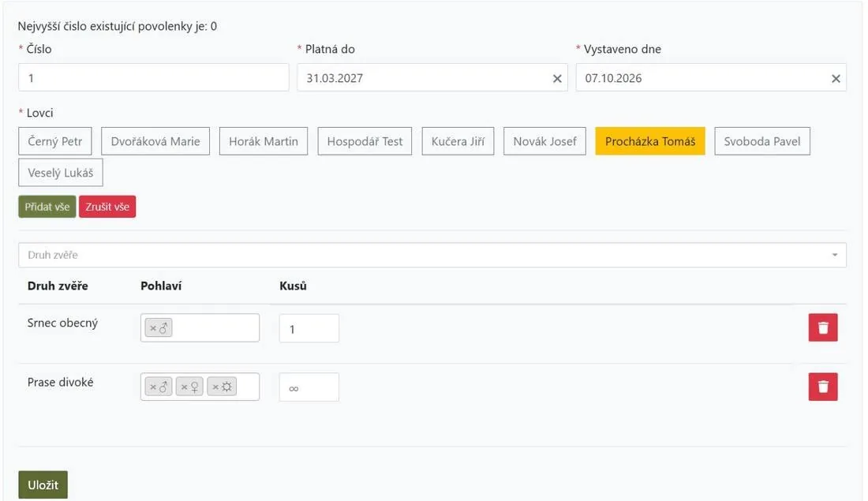
Task: Toggle hunter Černý Petr
Action: tap(54, 141)
